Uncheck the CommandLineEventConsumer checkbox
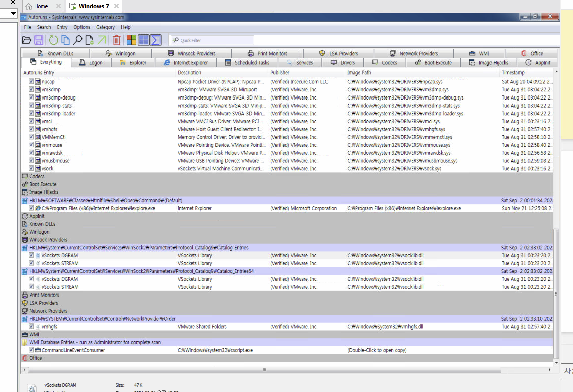573x392 pixels. pos(31,350)
